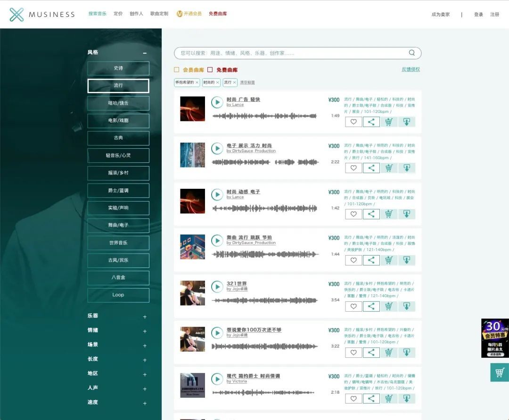Favorite 现代 简约爵士 时尚情调
This screenshot has height=420, width=509.
(x=353, y=399)
